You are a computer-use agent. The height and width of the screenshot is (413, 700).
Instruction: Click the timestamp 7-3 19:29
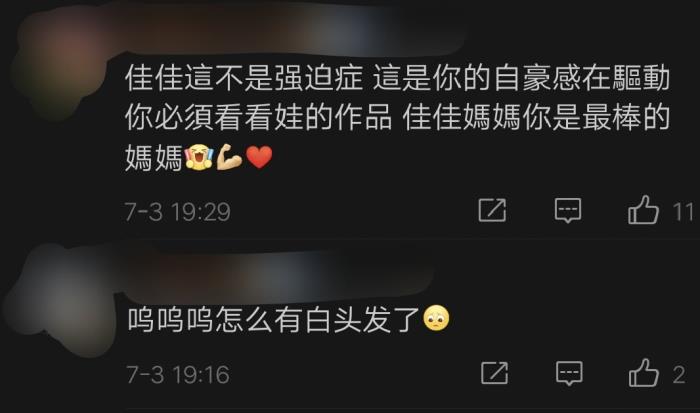[x=178, y=212]
